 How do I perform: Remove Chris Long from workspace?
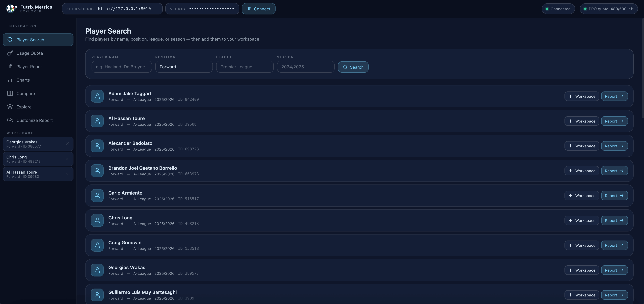pos(67,159)
